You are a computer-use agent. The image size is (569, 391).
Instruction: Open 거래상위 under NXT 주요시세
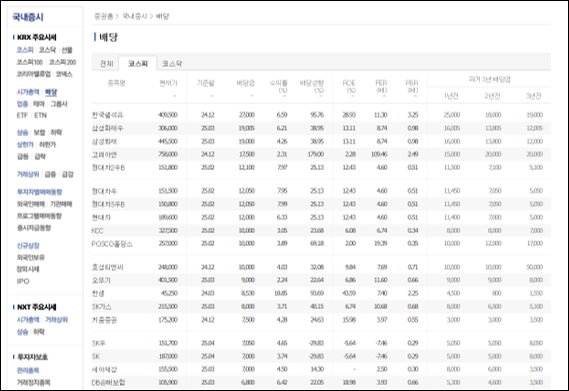point(56,320)
